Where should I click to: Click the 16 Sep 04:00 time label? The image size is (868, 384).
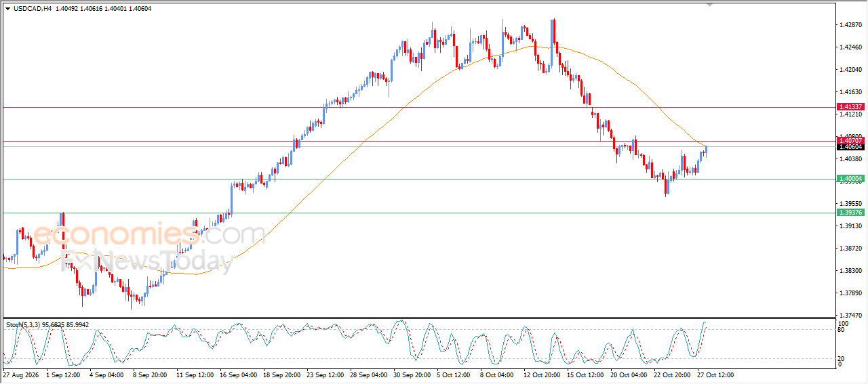point(239,375)
